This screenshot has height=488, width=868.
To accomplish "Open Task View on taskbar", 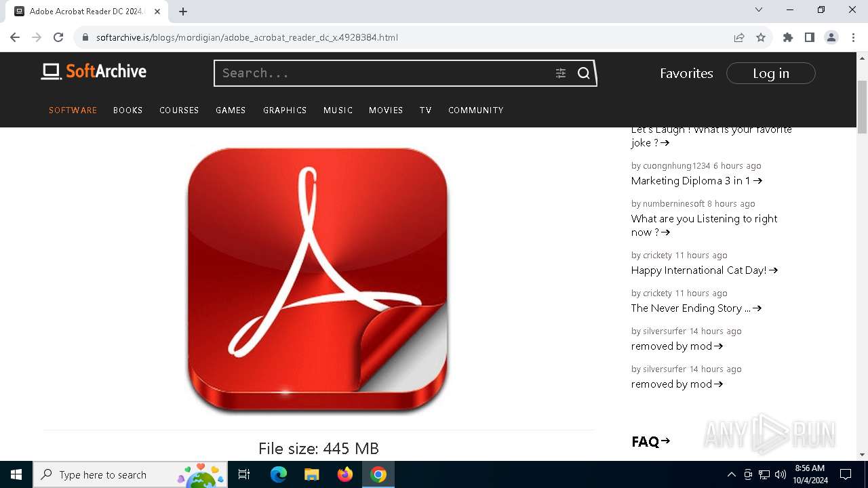I will tap(244, 474).
